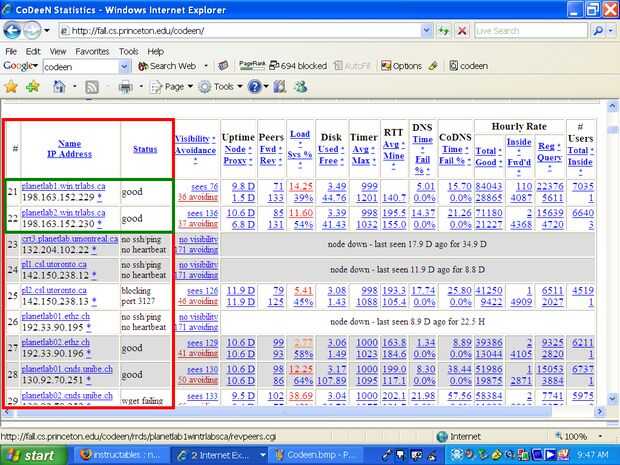The width and height of the screenshot is (620, 465).
Task: Click the Messenger figure icon in command bar
Action: coord(301,87)
